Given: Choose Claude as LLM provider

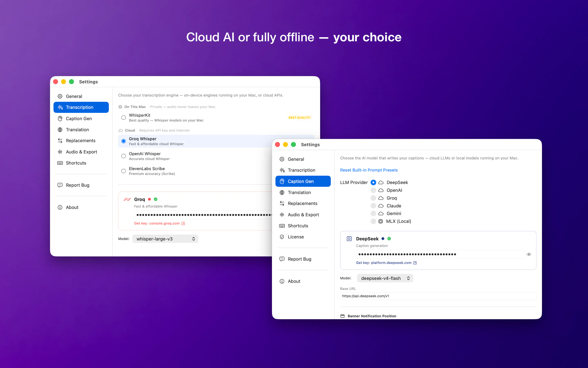Looking at the screenshot, I should click(373, 206).
